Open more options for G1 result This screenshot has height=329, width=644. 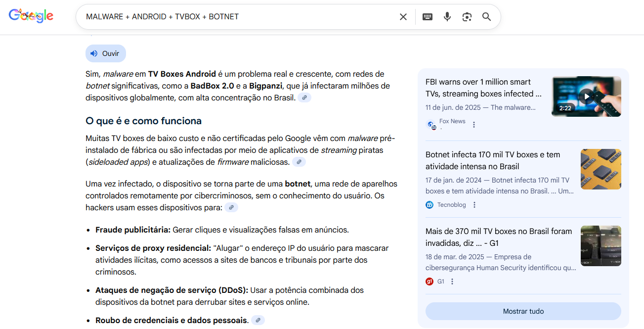click(452, 282)
